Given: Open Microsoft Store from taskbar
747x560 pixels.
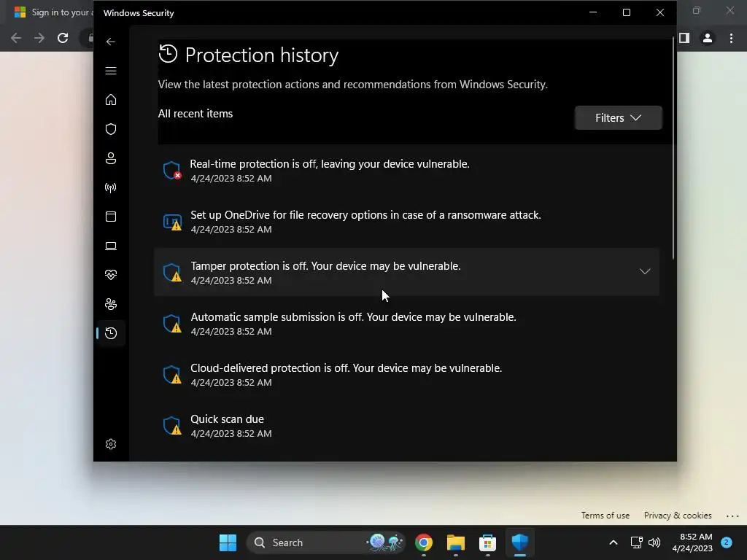Looking at the screenshot, I should pyautogui.click(x=487, y=542).
